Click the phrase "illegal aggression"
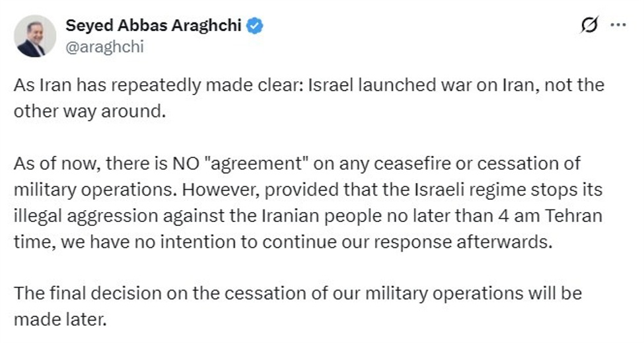This screenshot has height=343, width=644. 73,216
